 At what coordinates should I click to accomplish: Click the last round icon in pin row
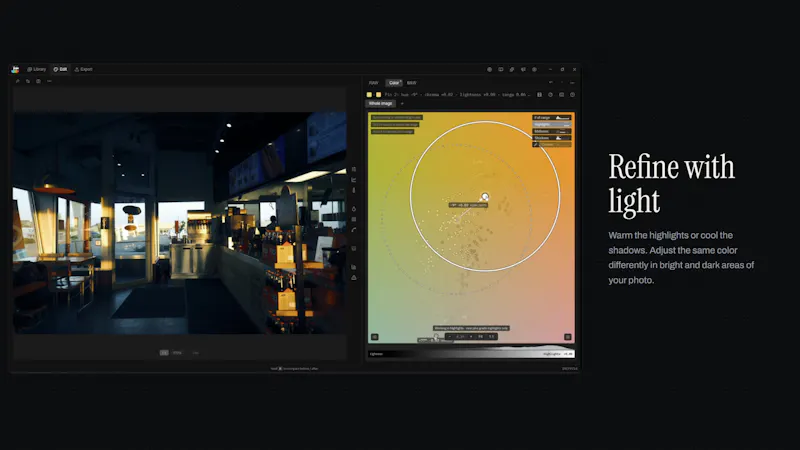[x=572, y=95]
